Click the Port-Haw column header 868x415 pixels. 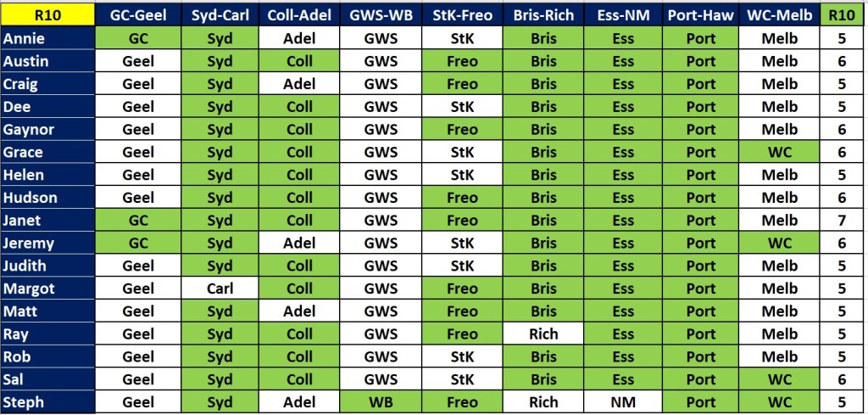coord(700,15)
